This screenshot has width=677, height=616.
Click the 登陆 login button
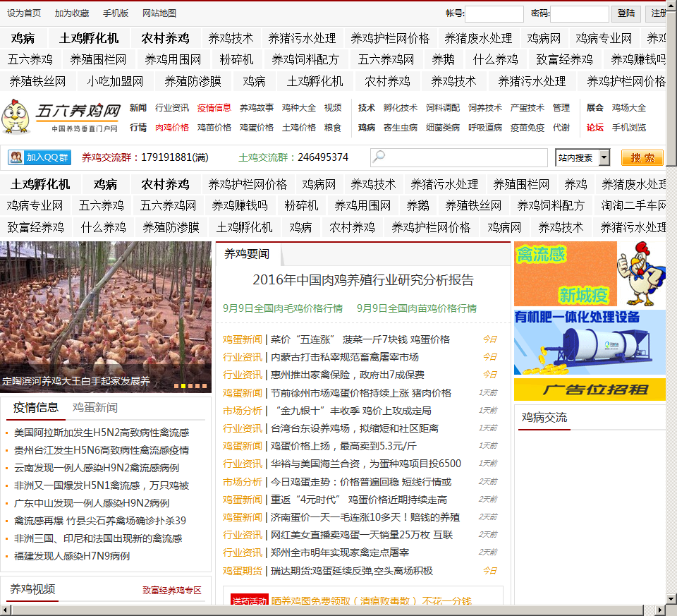coord(626,13)
